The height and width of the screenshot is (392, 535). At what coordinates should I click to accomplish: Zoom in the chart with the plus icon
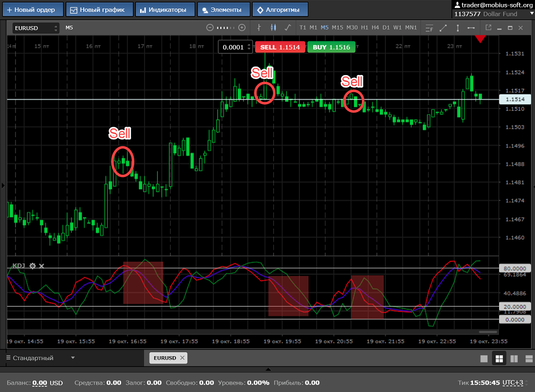coord(242,28)
